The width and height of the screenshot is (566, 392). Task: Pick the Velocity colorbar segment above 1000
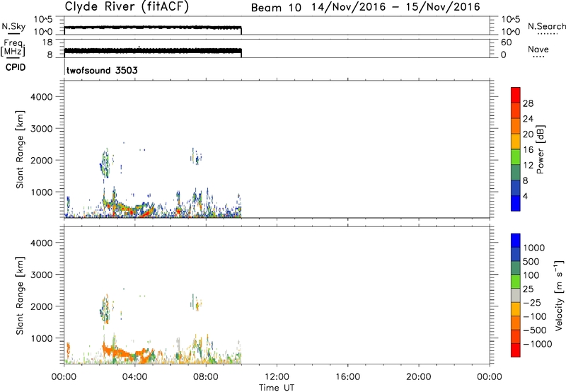point(516,240)
